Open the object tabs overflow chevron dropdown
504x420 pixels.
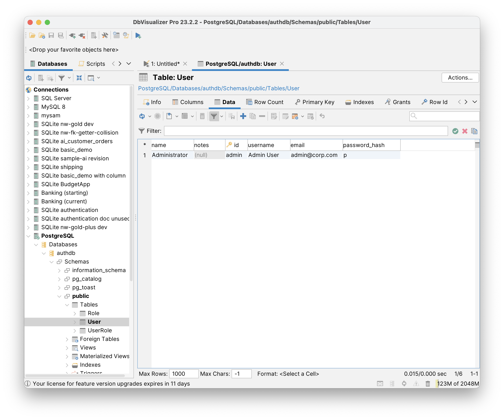(475, 102)
